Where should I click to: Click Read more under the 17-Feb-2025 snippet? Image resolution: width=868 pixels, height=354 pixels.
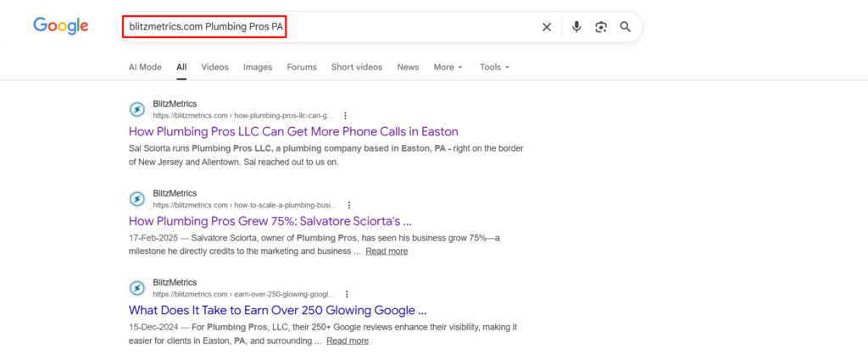coord(387,252)
